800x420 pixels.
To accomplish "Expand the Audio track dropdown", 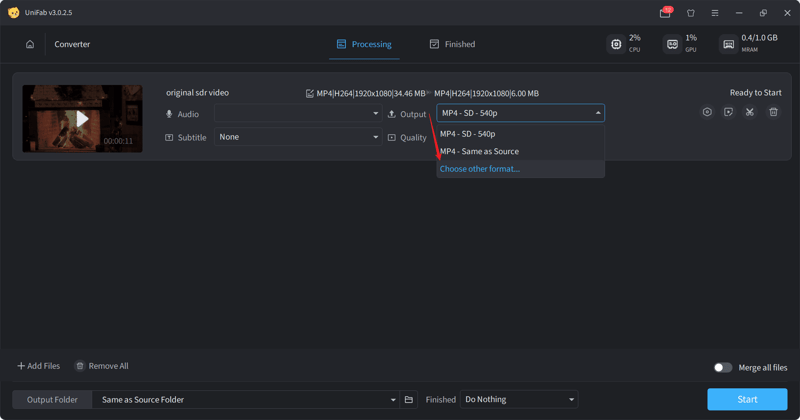I will click(x=297, y=114).
